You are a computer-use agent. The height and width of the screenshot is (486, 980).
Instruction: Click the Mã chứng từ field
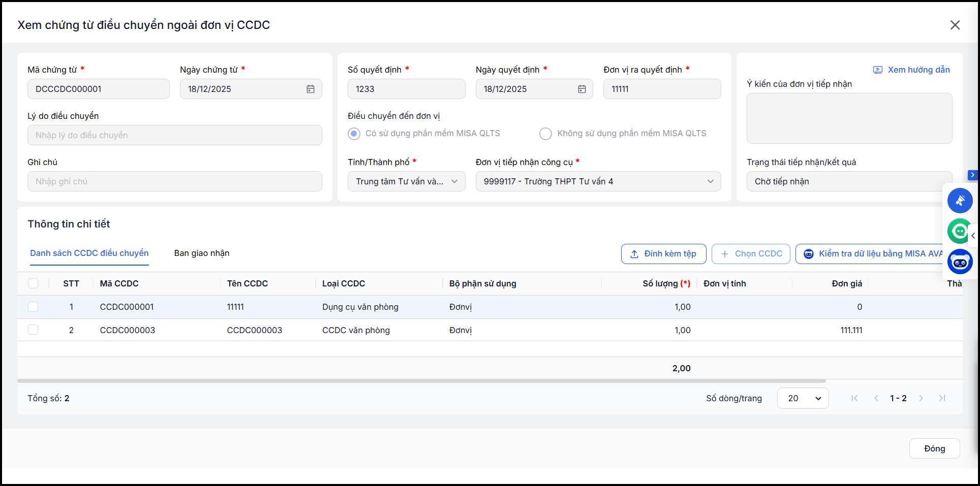click(99, 89)
